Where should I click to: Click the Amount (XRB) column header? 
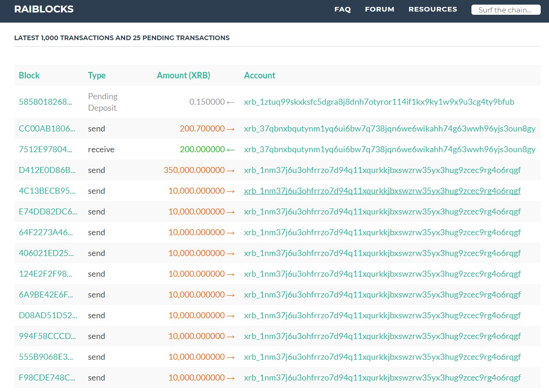[183, 76]
